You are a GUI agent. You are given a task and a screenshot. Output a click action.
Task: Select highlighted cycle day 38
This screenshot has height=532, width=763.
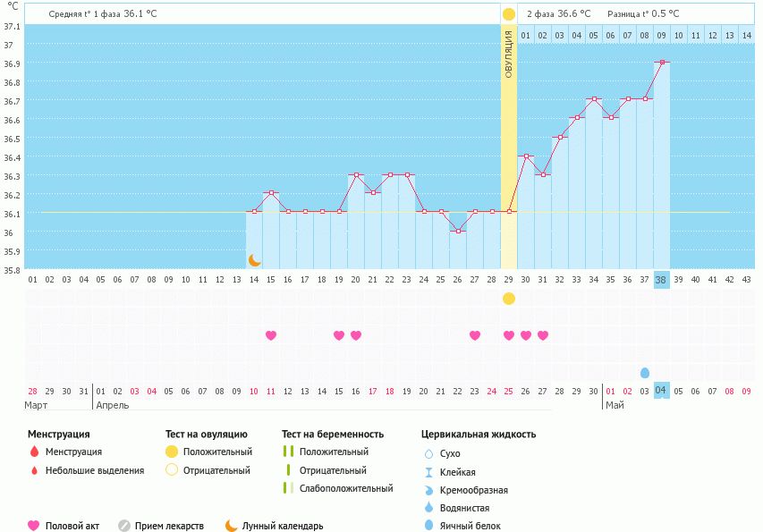coord(661,280)
